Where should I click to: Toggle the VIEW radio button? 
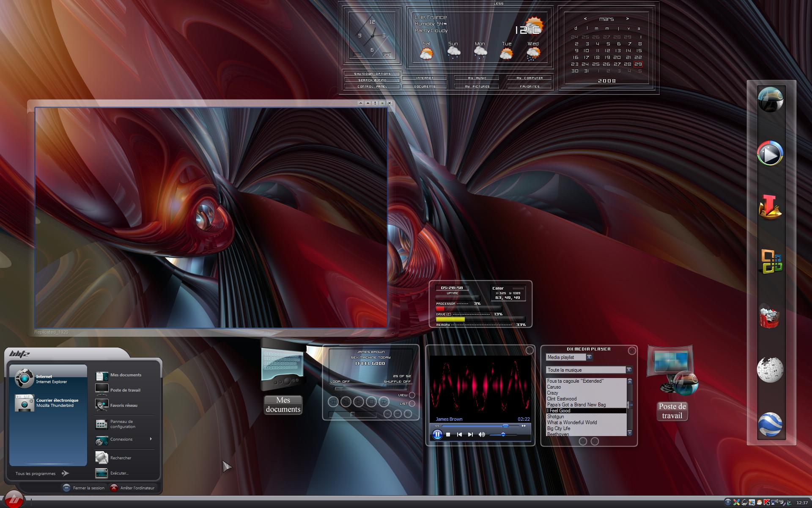[412, 395]
